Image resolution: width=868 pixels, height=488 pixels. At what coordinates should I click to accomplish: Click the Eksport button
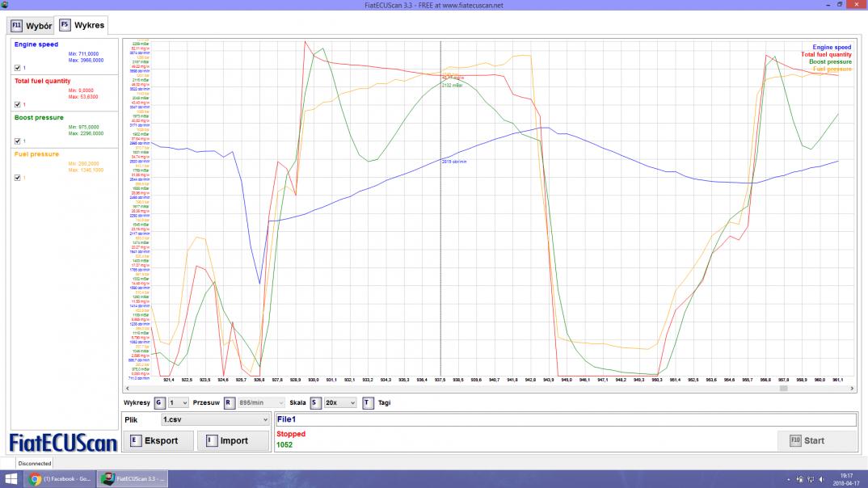pos(162,440)
